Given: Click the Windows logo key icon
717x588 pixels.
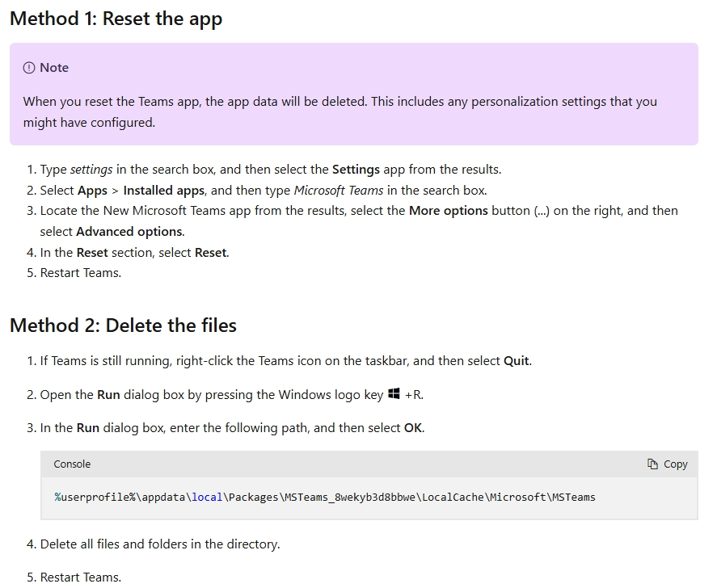Looking at the screenshot, I should 394,394.
